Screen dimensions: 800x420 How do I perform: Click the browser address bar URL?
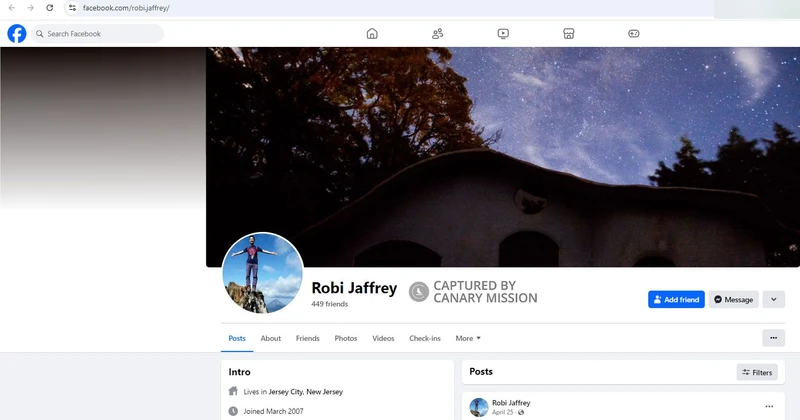[126, 8]
